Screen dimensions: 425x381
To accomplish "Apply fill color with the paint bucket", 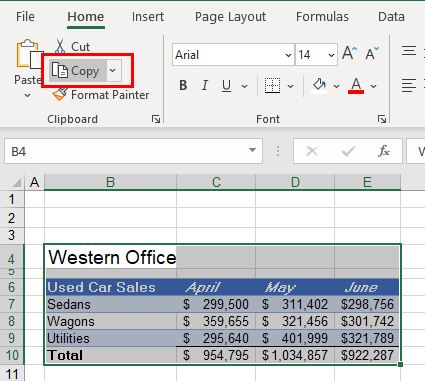I will tap(320, 86).
